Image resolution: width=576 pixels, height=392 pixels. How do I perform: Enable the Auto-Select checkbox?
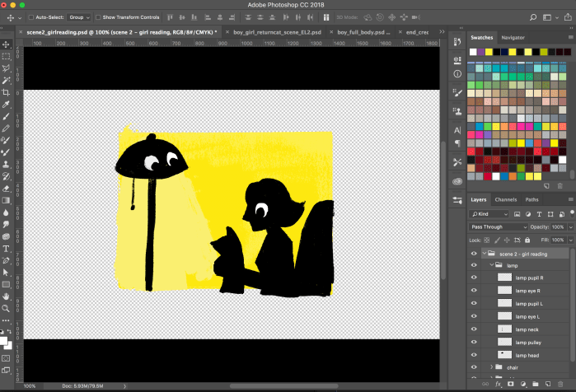31,16
